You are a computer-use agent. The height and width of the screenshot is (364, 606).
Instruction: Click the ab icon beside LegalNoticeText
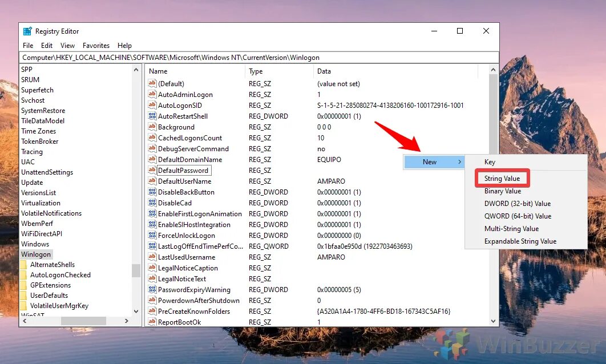[152, 278]
